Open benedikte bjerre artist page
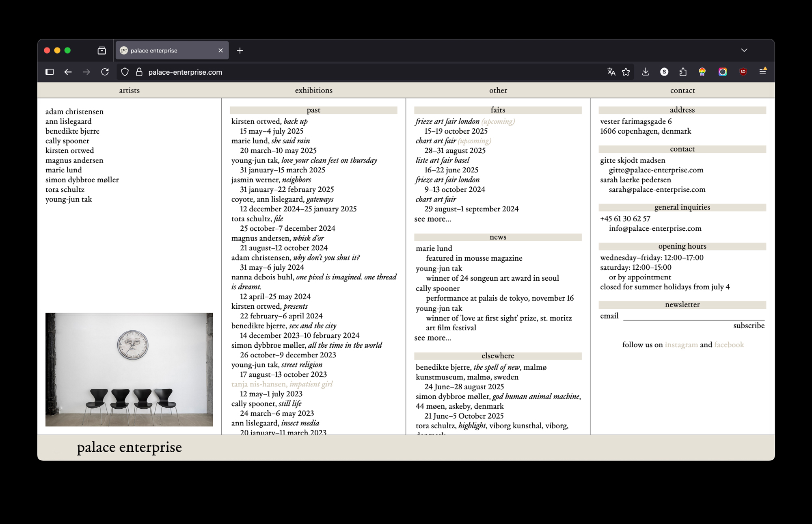 coord(72,131)
